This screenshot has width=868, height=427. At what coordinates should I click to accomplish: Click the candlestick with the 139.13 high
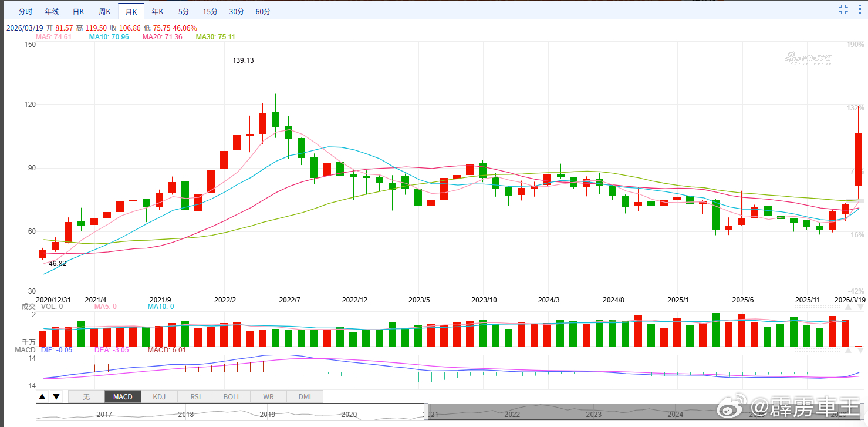pos(237,142)
